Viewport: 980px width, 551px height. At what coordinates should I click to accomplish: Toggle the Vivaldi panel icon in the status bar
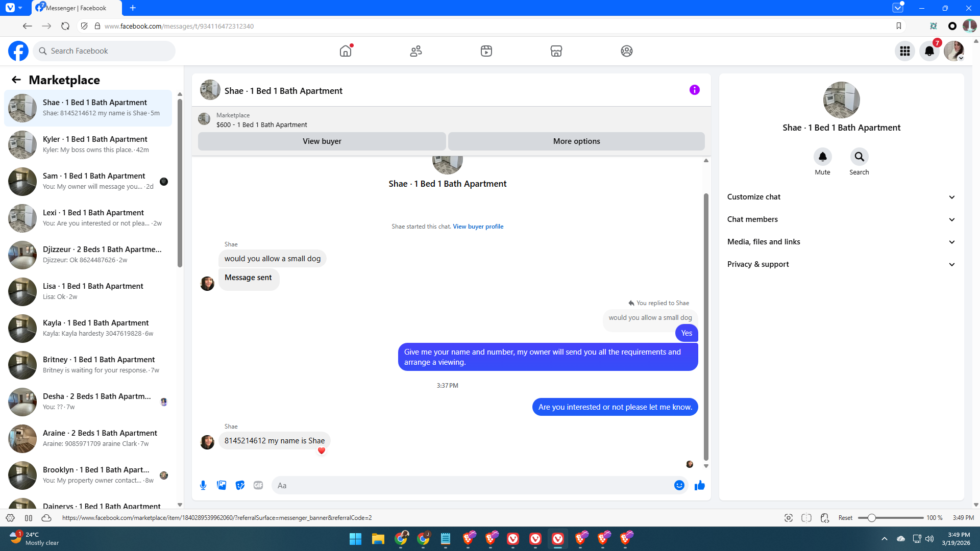point(29,518)
